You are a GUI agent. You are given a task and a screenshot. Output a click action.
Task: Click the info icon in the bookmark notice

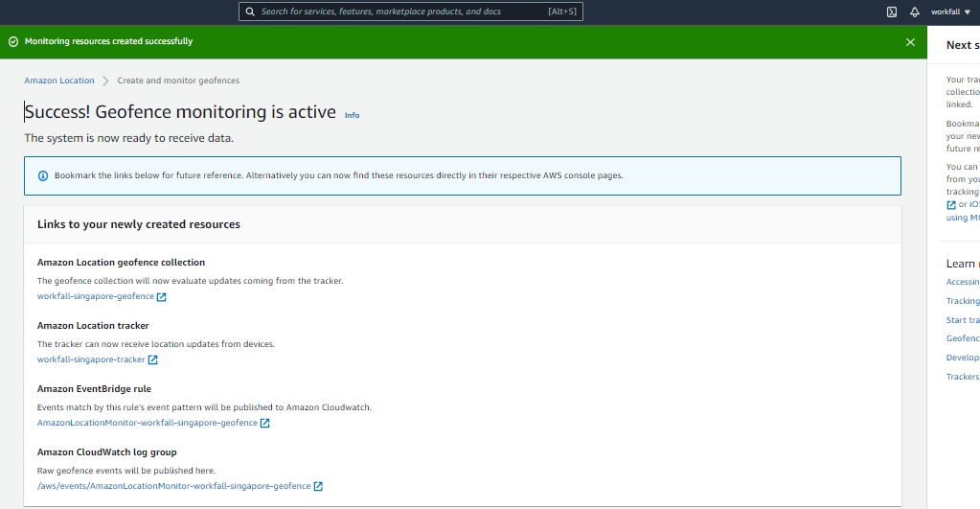tap(43, 175)
